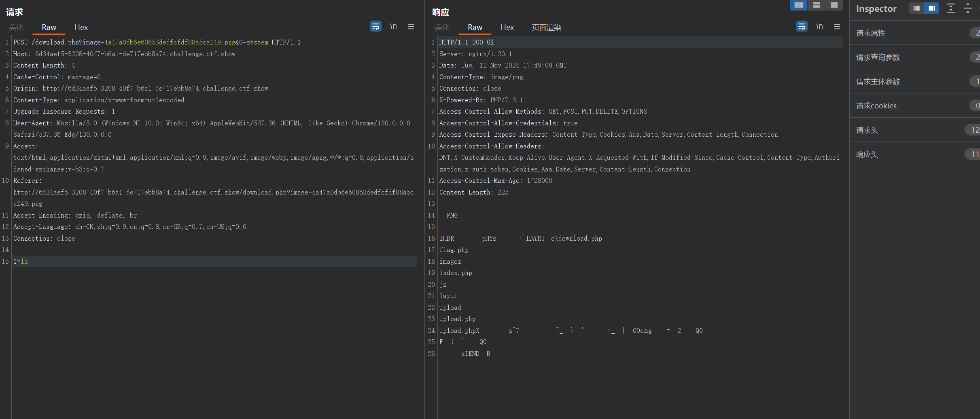
Task: Toggle \n non-printable characters in the response panel
Action: [819, 27]
